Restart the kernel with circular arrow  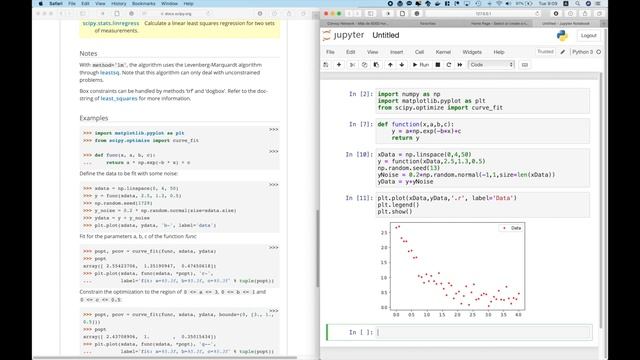[449, 64]
